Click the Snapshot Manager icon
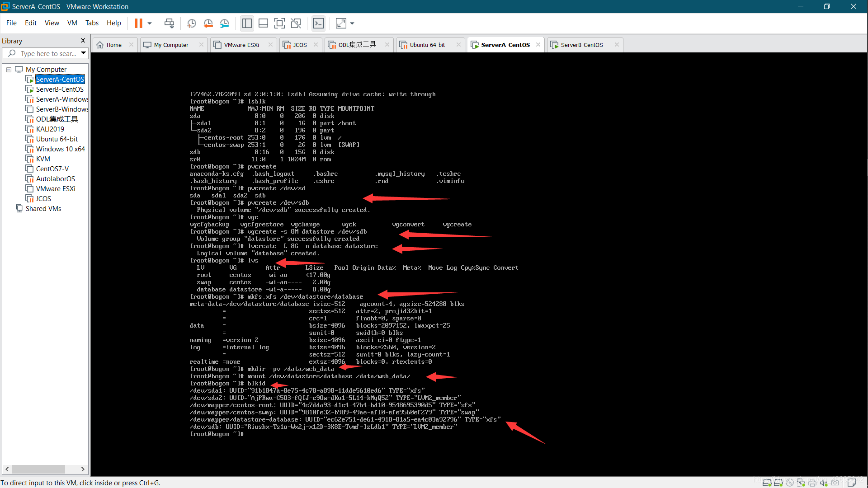The image size is (868, 488). [x=224, y=23]
